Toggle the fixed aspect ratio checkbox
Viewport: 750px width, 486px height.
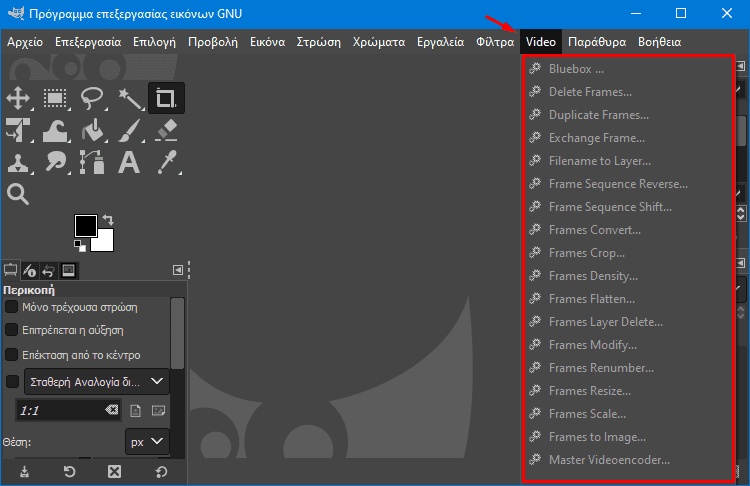click(12, 381)
